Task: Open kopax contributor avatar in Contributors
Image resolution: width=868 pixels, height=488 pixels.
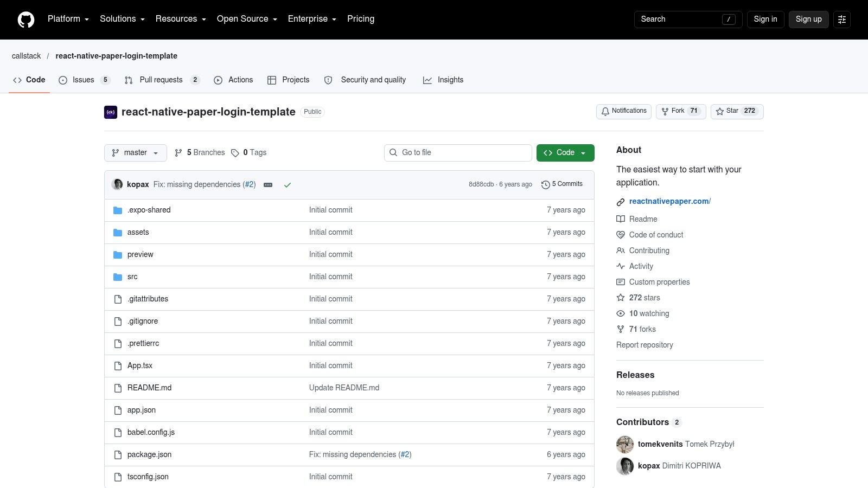Action: (625, 466)
